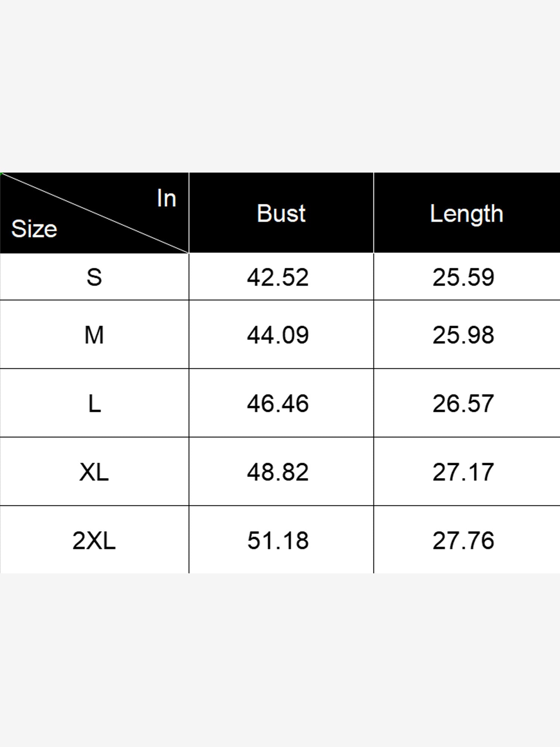Click the In unit label
This screenshot has width=560, height=747.
167,198
